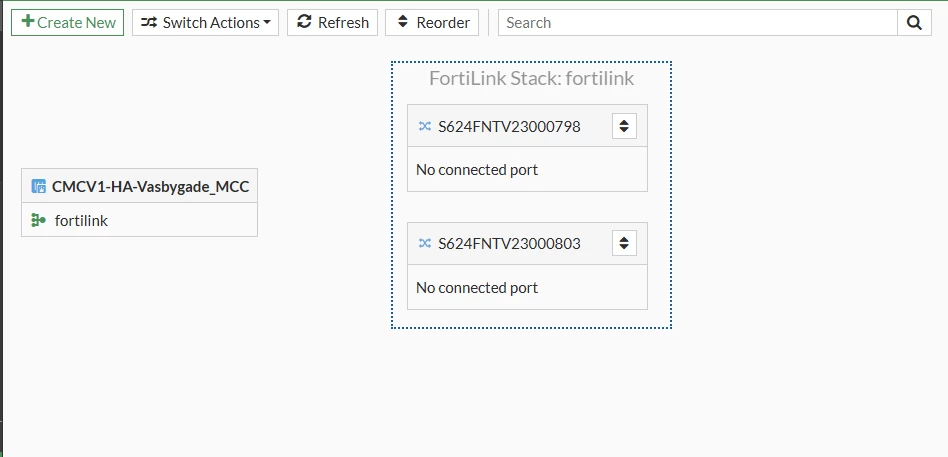
Task: Click the switch icon beside S624FNTV23000803
Action: (x=425, y=243)
